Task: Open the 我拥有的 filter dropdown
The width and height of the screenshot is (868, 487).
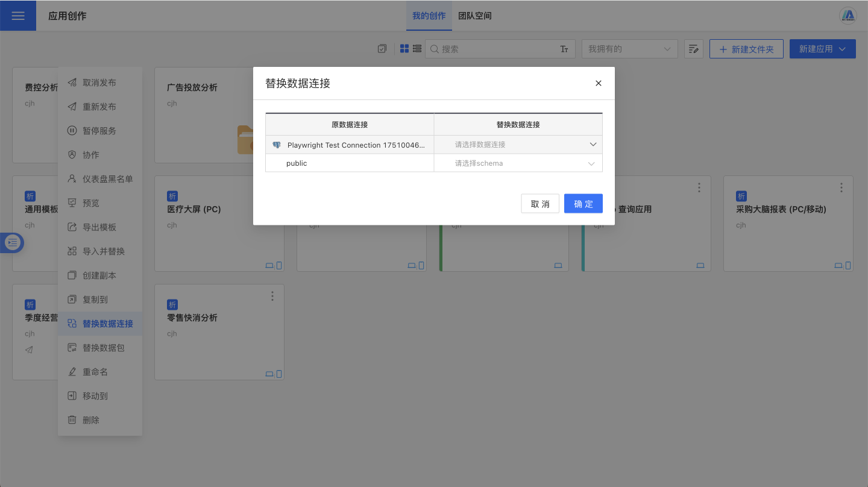Action: pos(629,49)
